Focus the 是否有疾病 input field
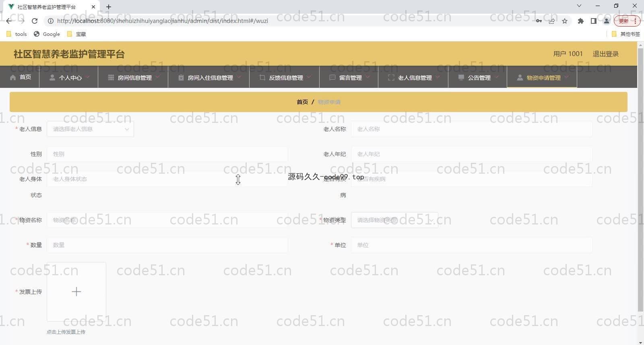644x345 pixels. [471, 179]
